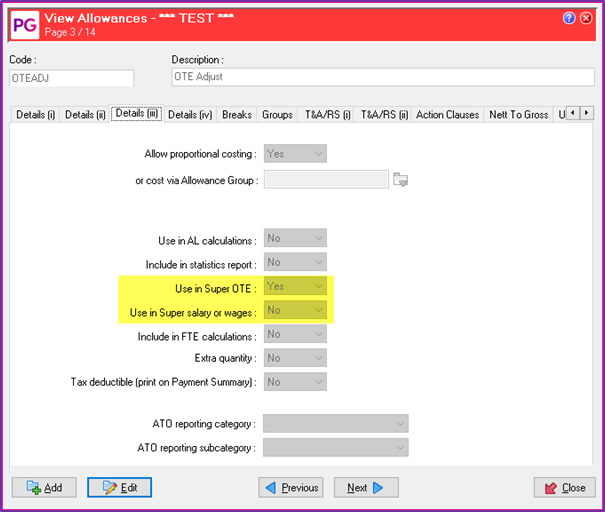
Task: Open Use in Super salary or wages dropdown
Action: tap(295, 311)
